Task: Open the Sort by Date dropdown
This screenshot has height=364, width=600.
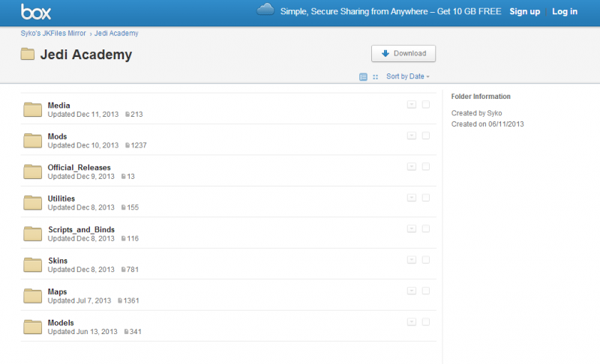Action: pos(407,76)
